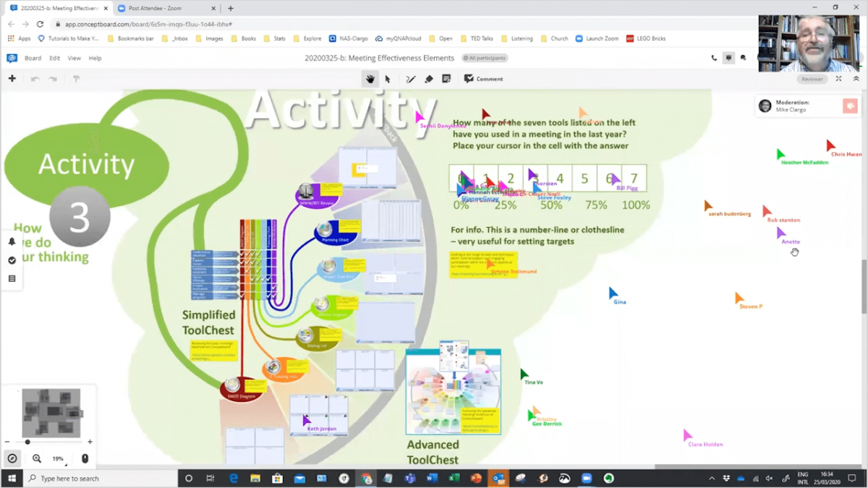Open the LEGO Bricks bookmark
Screen dimensions: 868x488
click(646, 38)
